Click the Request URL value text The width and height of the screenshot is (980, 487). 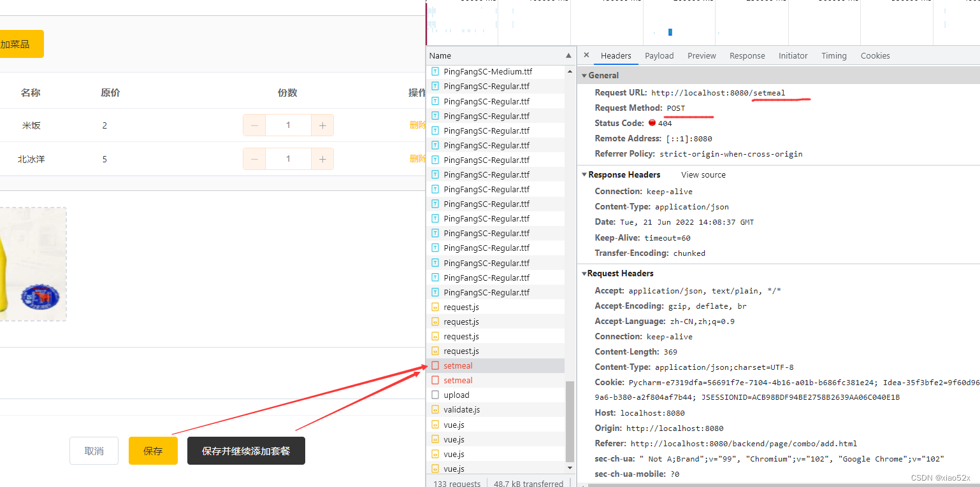click(x=718, y=93)
